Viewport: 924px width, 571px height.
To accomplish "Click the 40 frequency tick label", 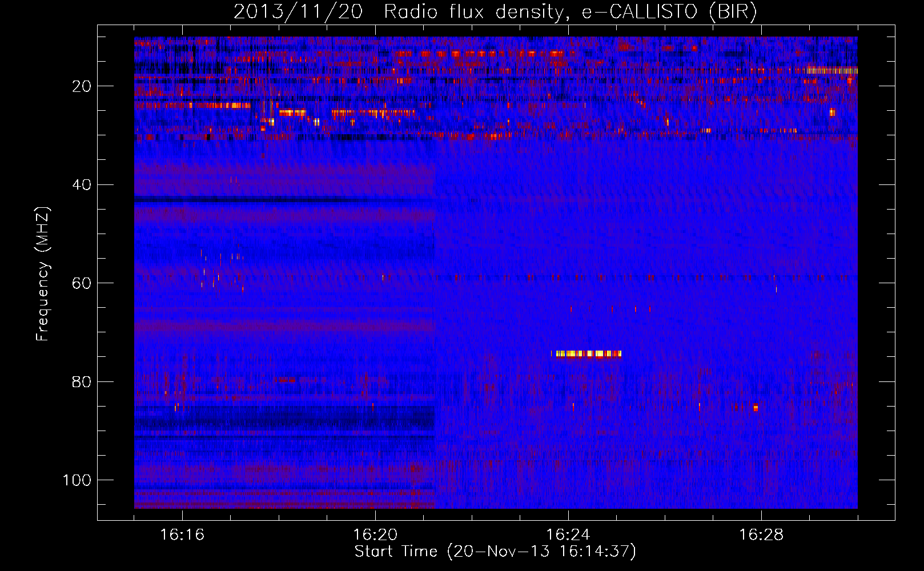I will [x=82, y=185].
